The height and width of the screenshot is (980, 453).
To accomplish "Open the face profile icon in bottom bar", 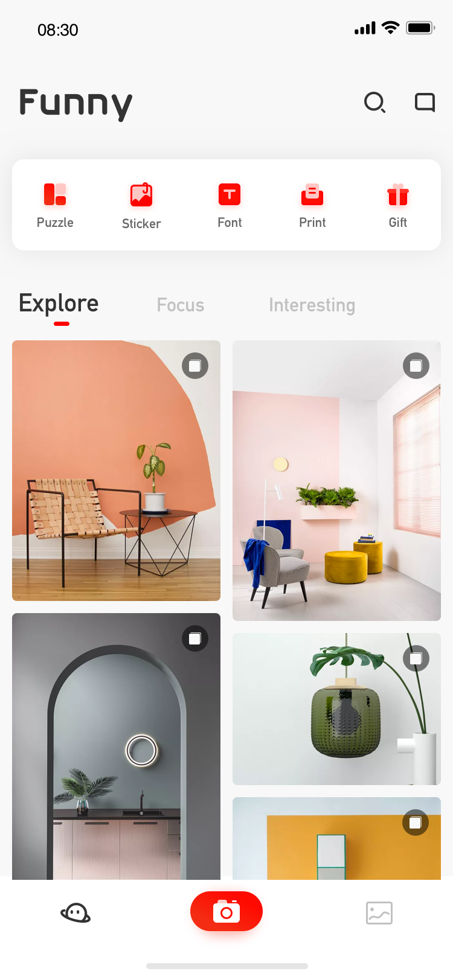I will (75, 913).
